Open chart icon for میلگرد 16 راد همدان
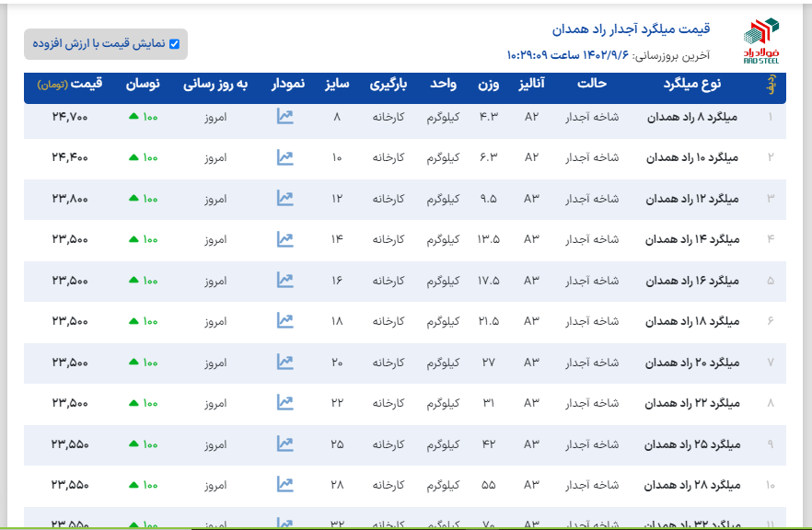Viewport: 812px width, 530px height. point(284,280)
